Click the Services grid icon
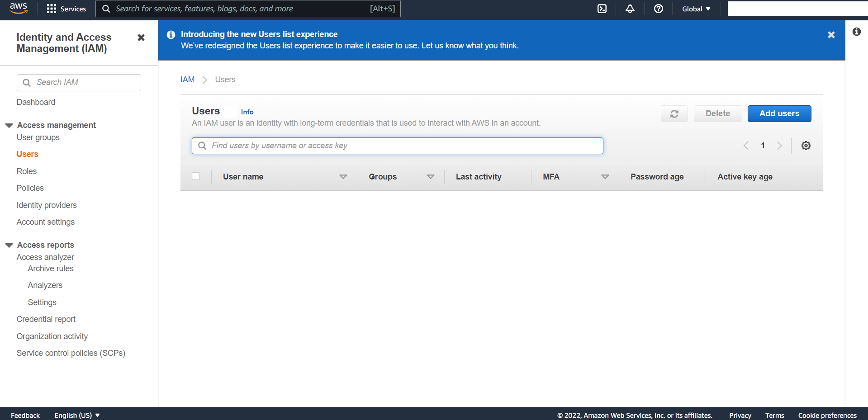This screenshot has width=868, height=420. pyautogui.click(x=52, y=9)
